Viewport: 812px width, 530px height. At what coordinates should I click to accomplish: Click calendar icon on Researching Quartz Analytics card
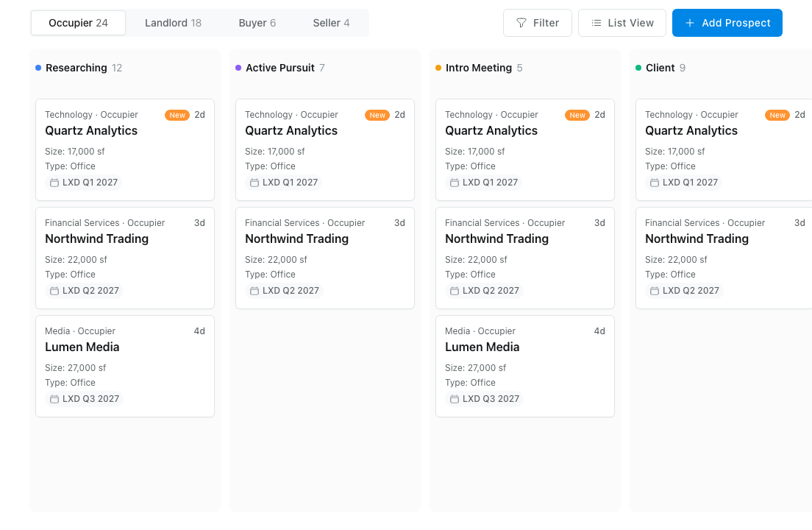pyautogui.click(x=54, y=183)
